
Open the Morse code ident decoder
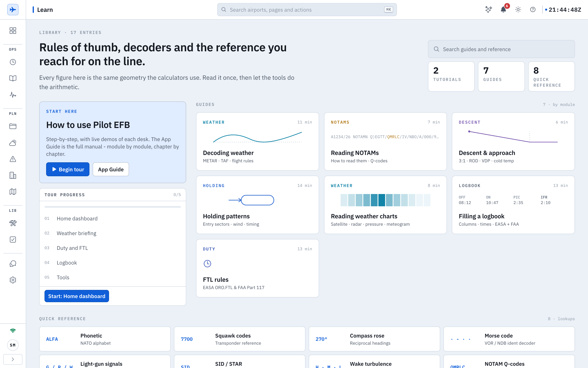[509, 339]
